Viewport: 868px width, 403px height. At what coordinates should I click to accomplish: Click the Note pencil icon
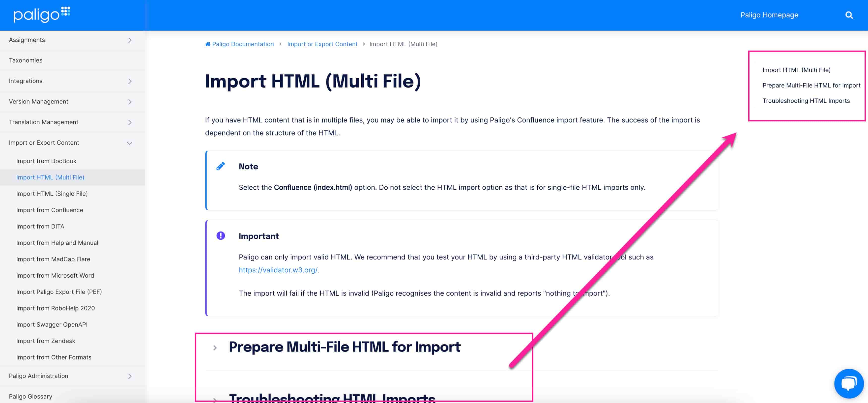(x=221, y=166)
